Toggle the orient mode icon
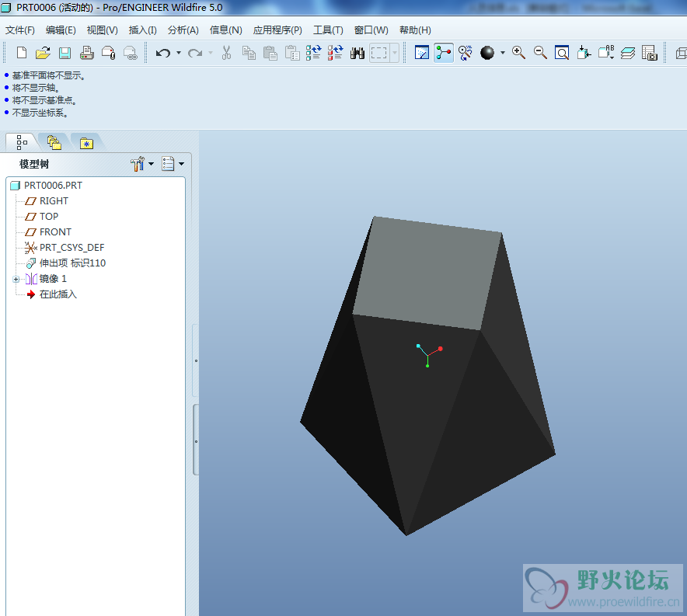687x616 pixels. (466, 53)
